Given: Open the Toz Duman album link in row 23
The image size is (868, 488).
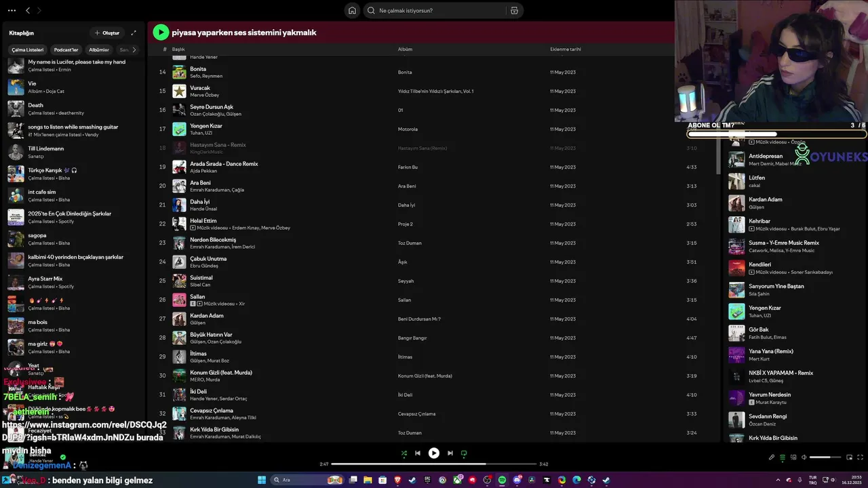Looking at the screenshot, I should click(410, 243).
